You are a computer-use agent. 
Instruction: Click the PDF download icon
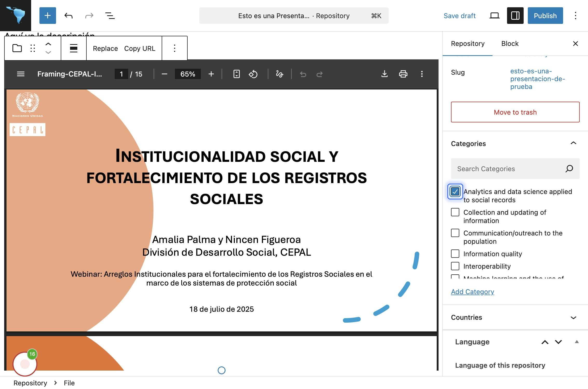click(x=384, y=74)
